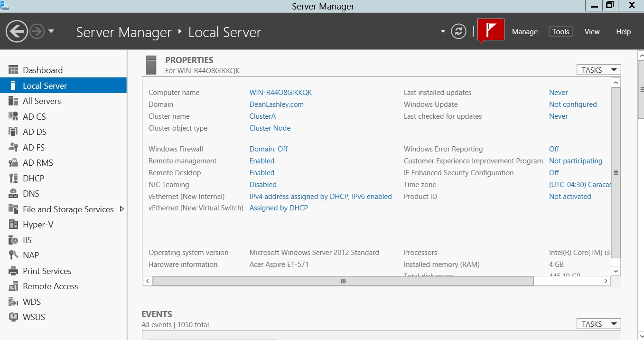Open the red notifications flag
644x340 pixels.
pyautogui.click(x=491, y=31)
